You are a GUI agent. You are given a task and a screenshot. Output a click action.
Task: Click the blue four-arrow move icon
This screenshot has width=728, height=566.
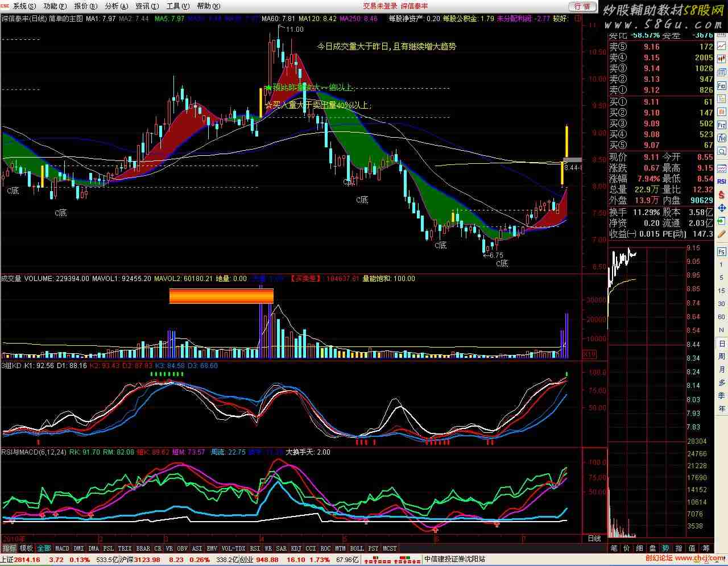click(721, 208)
